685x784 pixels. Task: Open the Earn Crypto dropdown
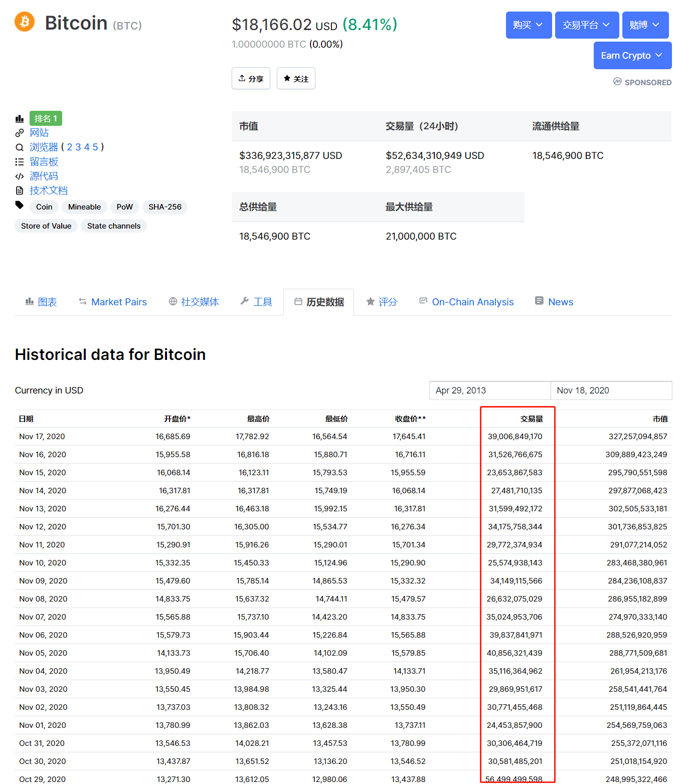tap(632, 56)
